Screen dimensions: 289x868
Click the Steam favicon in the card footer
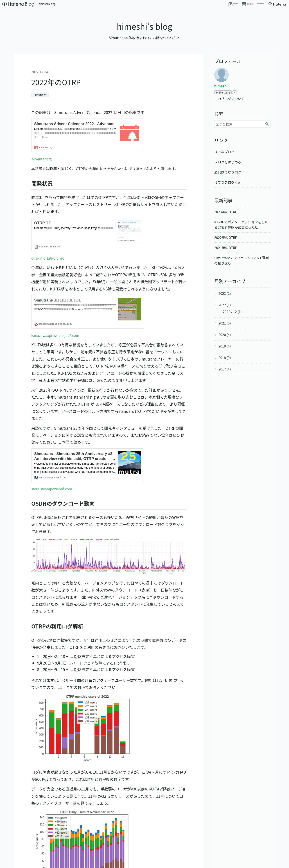(x=36, y=477)
